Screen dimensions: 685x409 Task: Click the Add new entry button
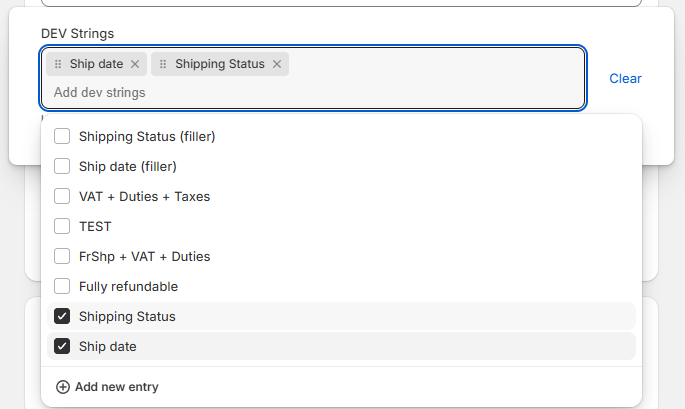[x=107, y=387]
